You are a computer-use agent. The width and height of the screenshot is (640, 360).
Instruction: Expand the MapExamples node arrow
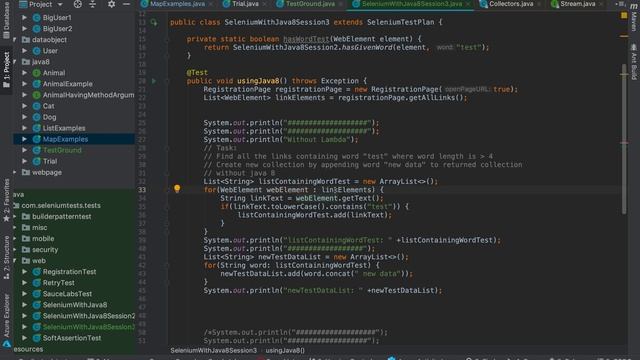[24, 139]
